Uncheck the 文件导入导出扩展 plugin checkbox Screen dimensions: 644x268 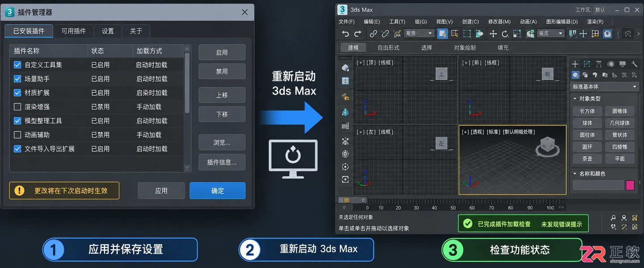coord(17,149)
